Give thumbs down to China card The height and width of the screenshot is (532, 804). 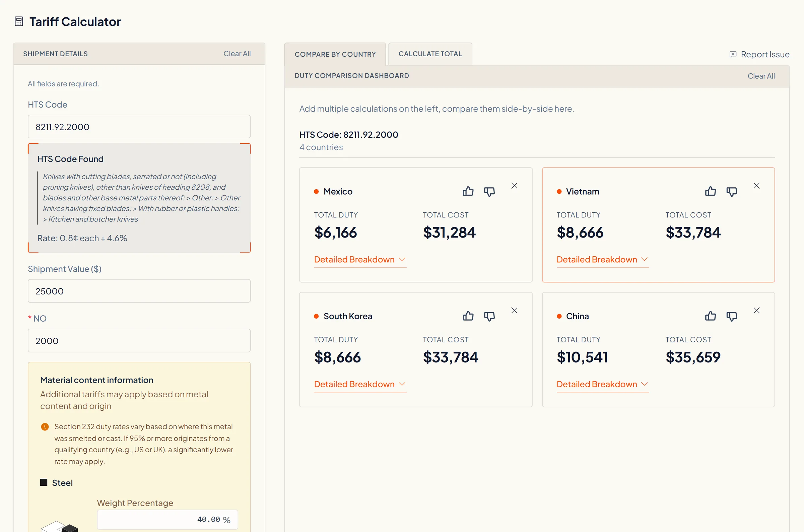[x=732, y=317]
